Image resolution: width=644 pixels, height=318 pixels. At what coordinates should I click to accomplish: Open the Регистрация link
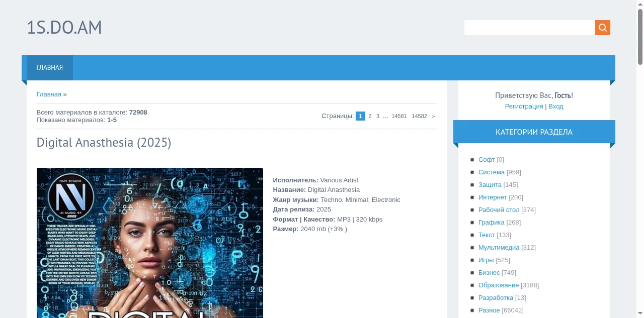524,107
